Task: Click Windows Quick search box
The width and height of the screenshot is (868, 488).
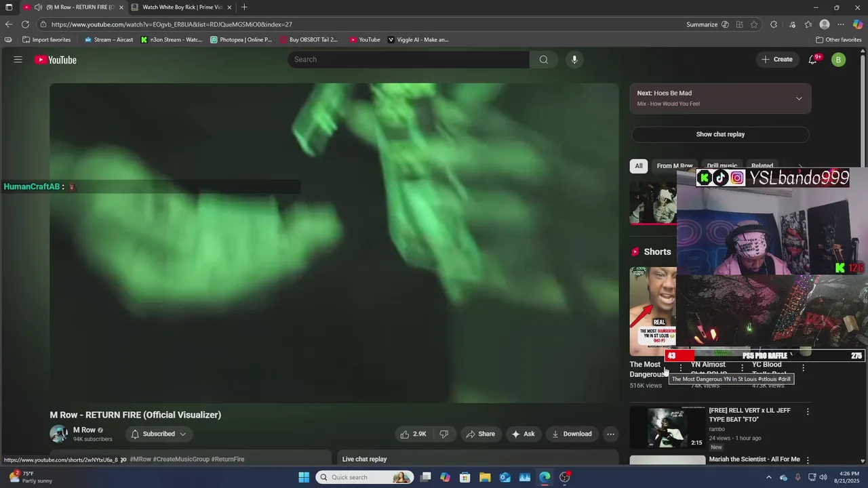Action: (365, 477)
